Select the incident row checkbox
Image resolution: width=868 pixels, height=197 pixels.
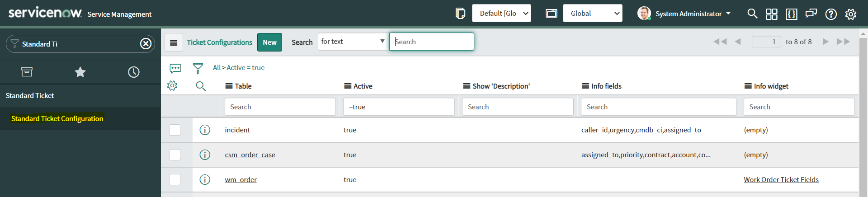[x=175, y=130]
